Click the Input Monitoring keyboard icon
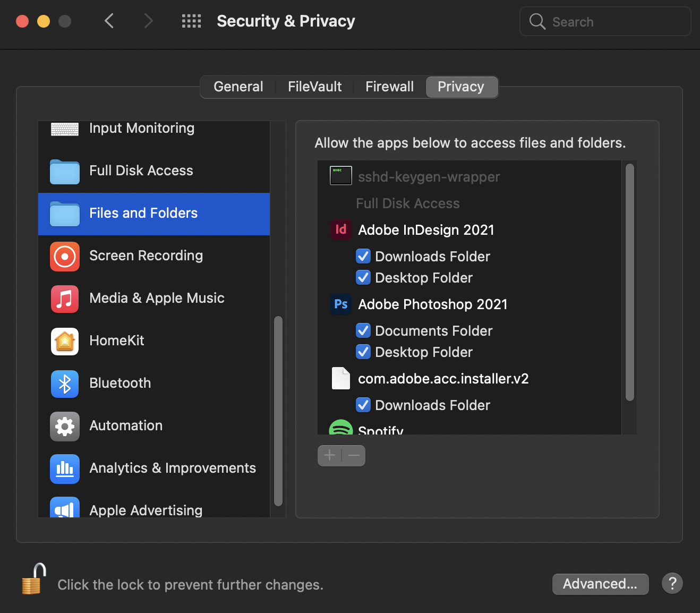 click(x=65, y=129)
